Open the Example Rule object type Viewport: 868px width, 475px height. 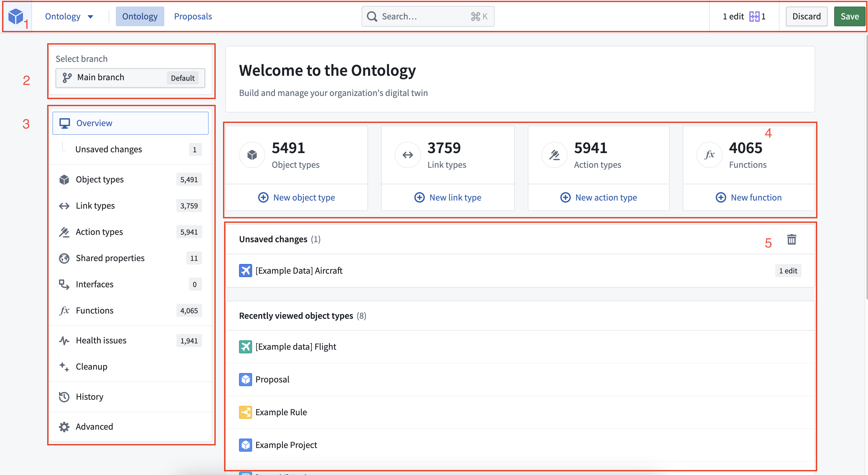520,412
